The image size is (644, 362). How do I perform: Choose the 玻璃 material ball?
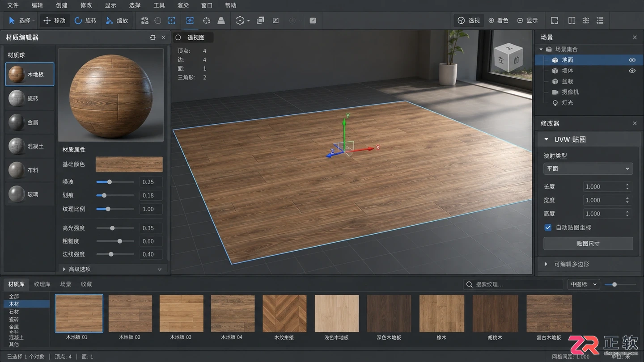click(x=30, y=194)
